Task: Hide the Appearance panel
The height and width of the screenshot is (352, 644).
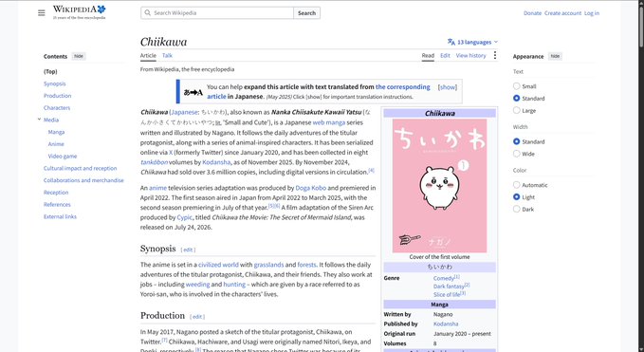Action: click(x=555, y=56)
